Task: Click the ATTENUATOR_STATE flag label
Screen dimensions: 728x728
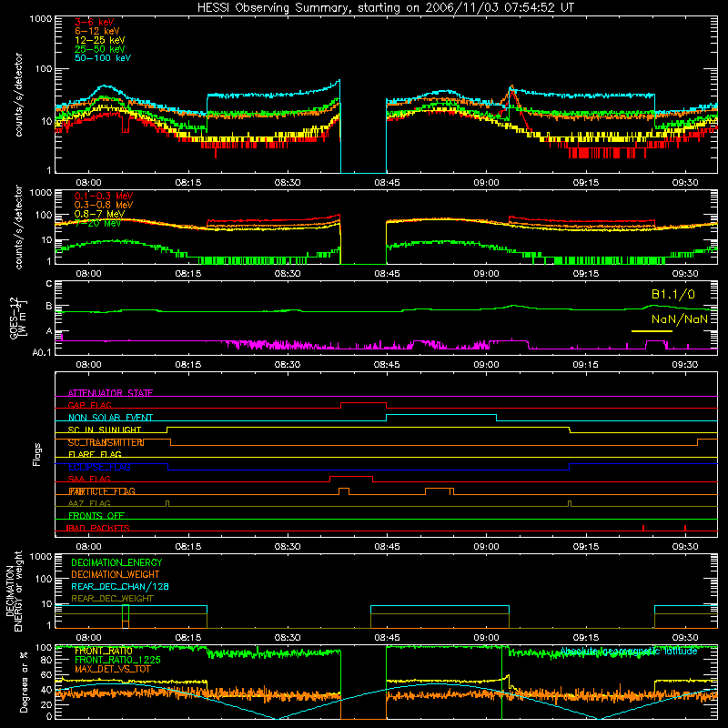Action: (110, 393)
